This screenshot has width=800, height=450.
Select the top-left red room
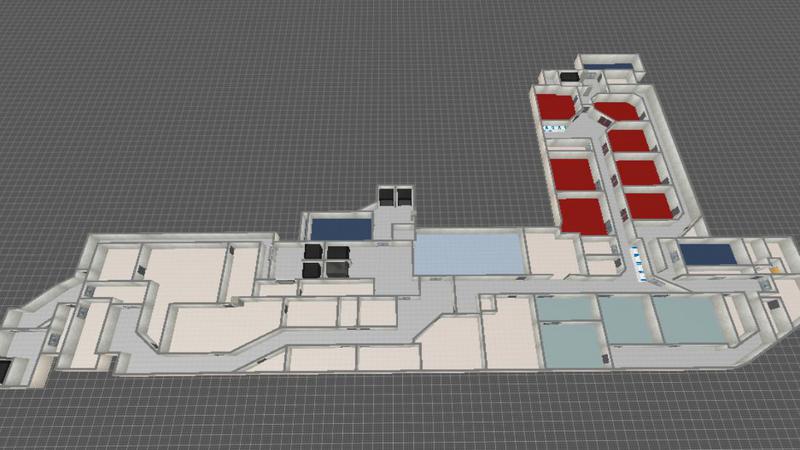click(x=553, y=105)
